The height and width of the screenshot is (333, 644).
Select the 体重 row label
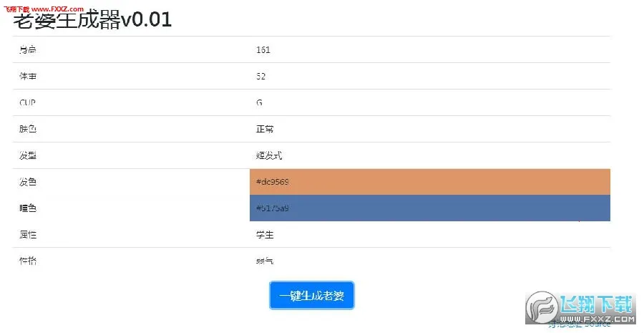(28, 77)
